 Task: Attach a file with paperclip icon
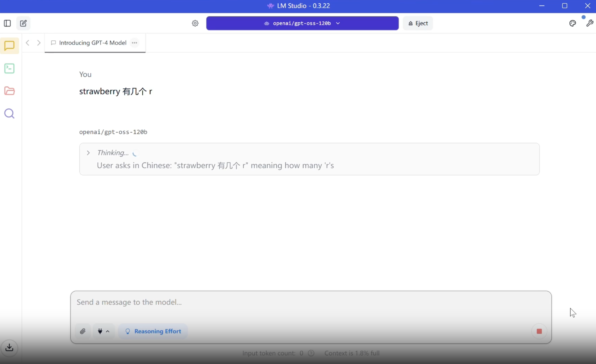pyautogui.click(x=83, y=331)
